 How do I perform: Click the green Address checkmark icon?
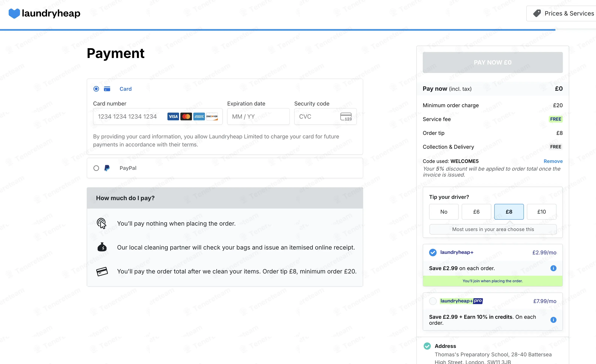pos(427,346)
